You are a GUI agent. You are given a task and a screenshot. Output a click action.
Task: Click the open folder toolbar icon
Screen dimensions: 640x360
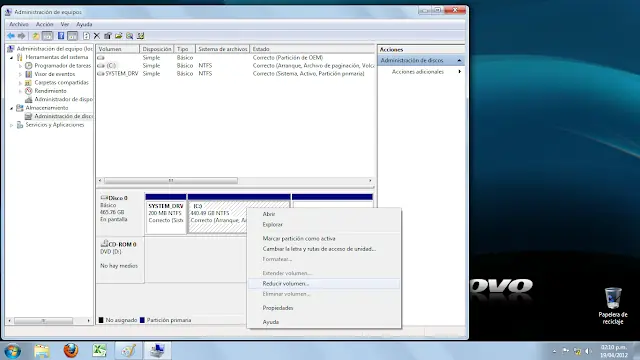(118, 36)
